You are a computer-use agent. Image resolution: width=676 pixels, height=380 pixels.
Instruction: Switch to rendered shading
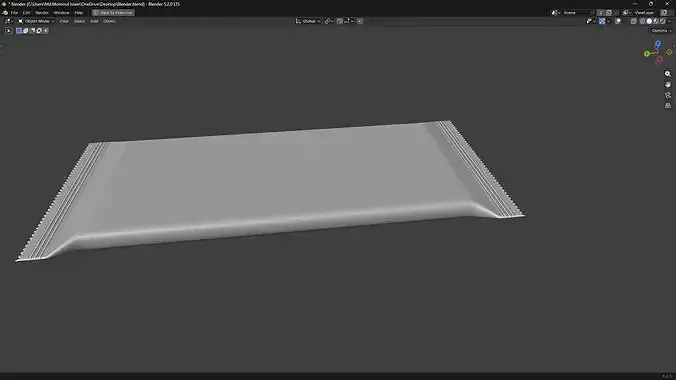click(x=663, y=21)
